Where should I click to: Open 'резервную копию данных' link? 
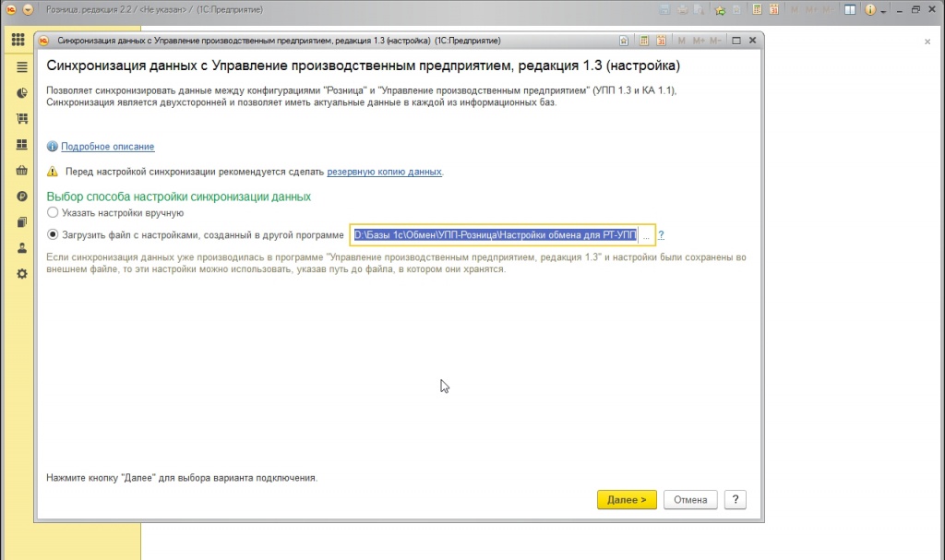click(384, 172)
